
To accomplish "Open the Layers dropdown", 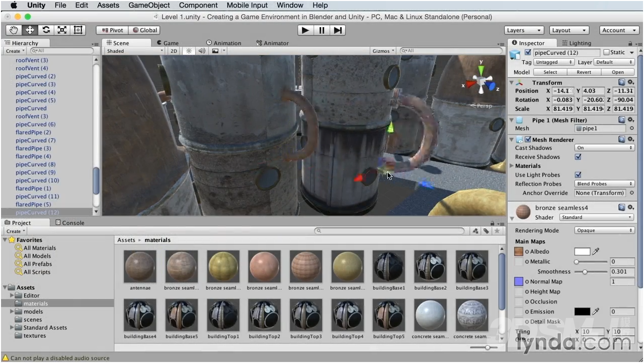I will coord(524,31).
